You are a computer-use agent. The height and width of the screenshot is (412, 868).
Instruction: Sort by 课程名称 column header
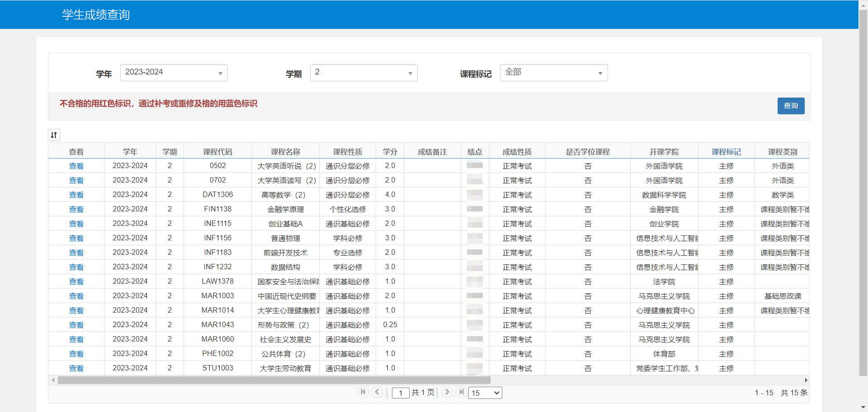[285, 152]
